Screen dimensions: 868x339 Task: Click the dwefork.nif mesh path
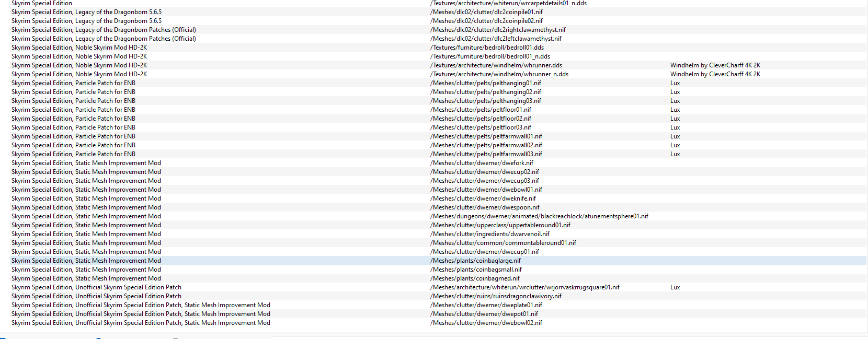click(482, 163)
